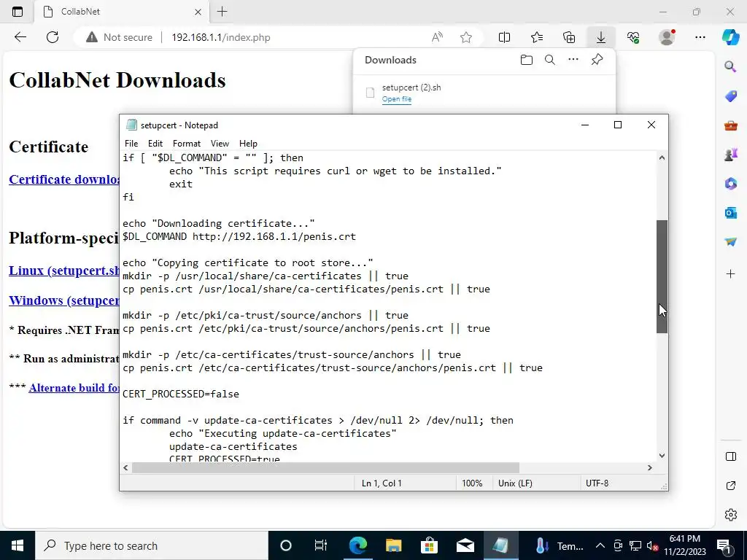Open Outlook in the sidebar
Screen dimensions: 747x560
(x=730, y=213)
